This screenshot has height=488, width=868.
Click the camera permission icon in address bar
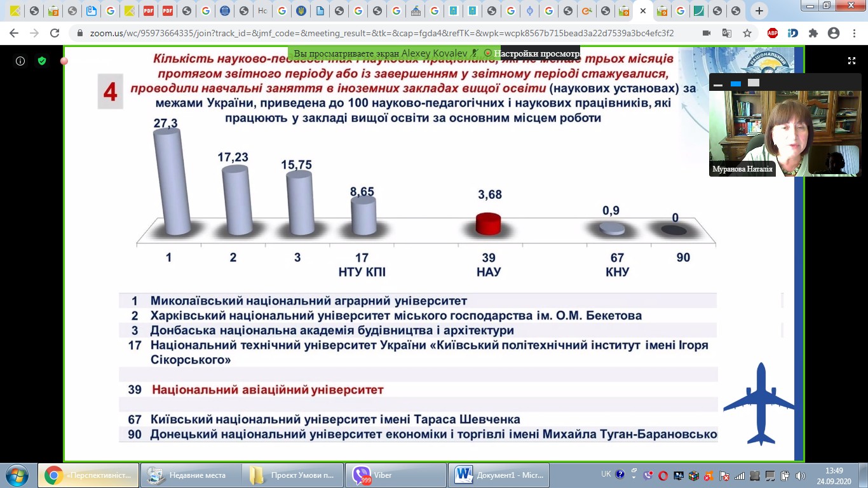click(x=707, y=33)
